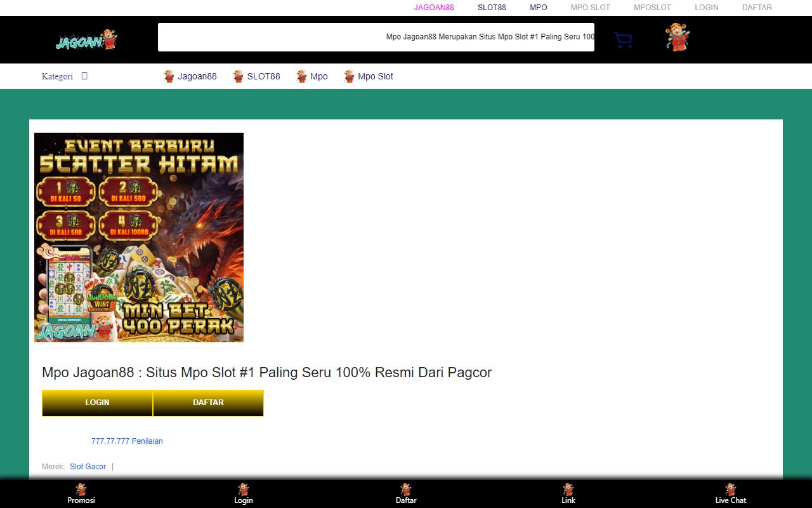812x508 pixels.
Task: Open the shopping cart icon
Action: (x=622, y=40)
